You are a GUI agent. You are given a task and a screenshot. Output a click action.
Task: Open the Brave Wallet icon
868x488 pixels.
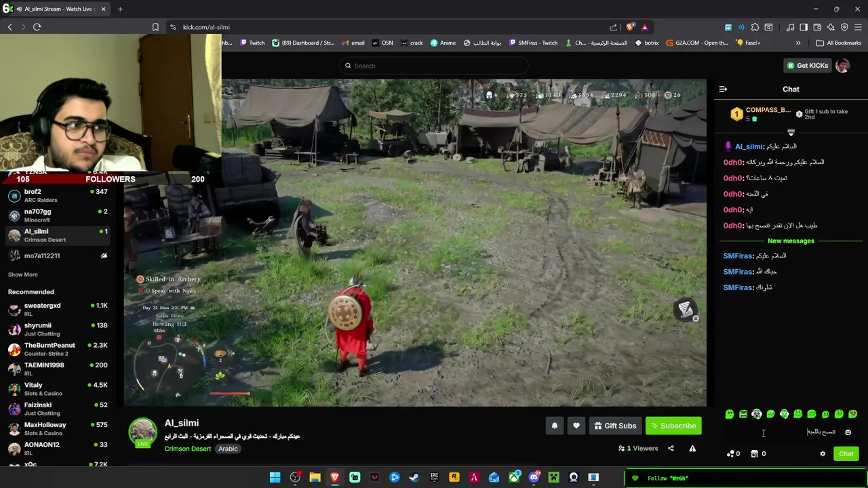[817, 27]
